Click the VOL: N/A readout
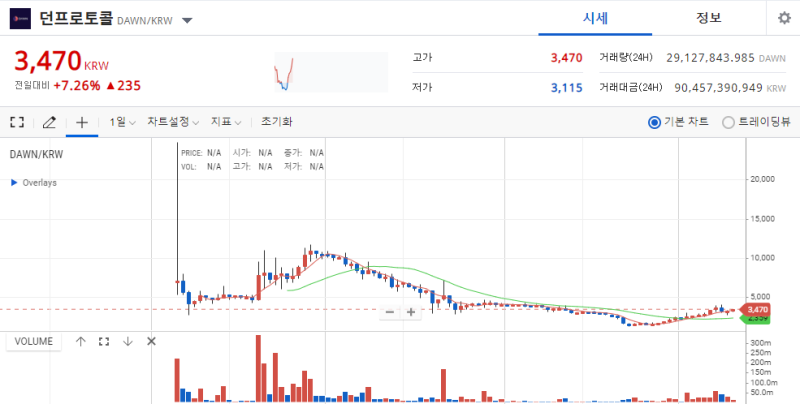 pyautogui.click(x=201, y=167)
